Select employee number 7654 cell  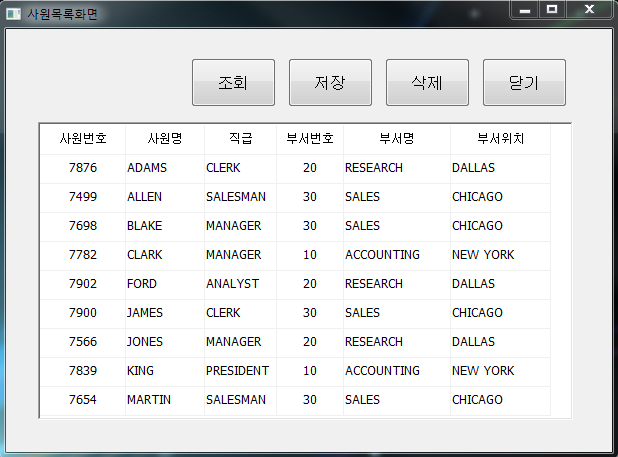click(83, 400)
